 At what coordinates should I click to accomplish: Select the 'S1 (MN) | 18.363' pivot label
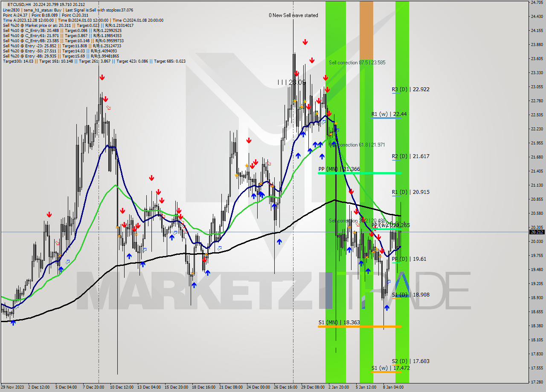coord(339,323)
